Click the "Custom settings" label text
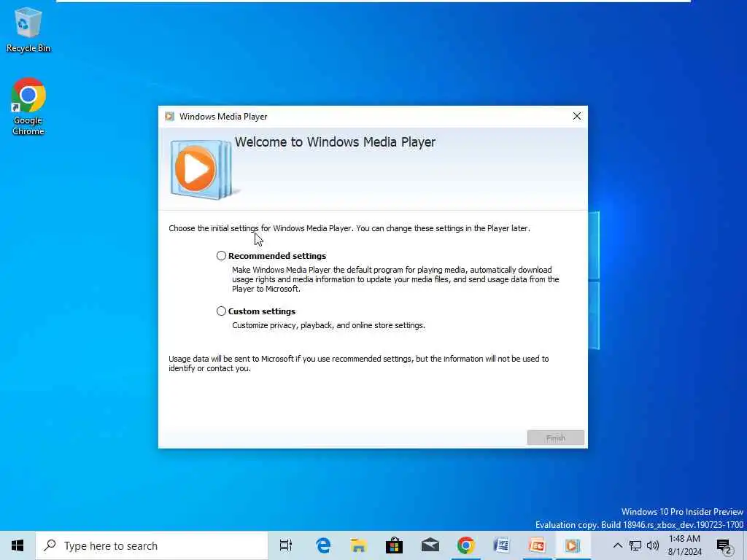Screen dimensions: 747x560 pos(262,311)
